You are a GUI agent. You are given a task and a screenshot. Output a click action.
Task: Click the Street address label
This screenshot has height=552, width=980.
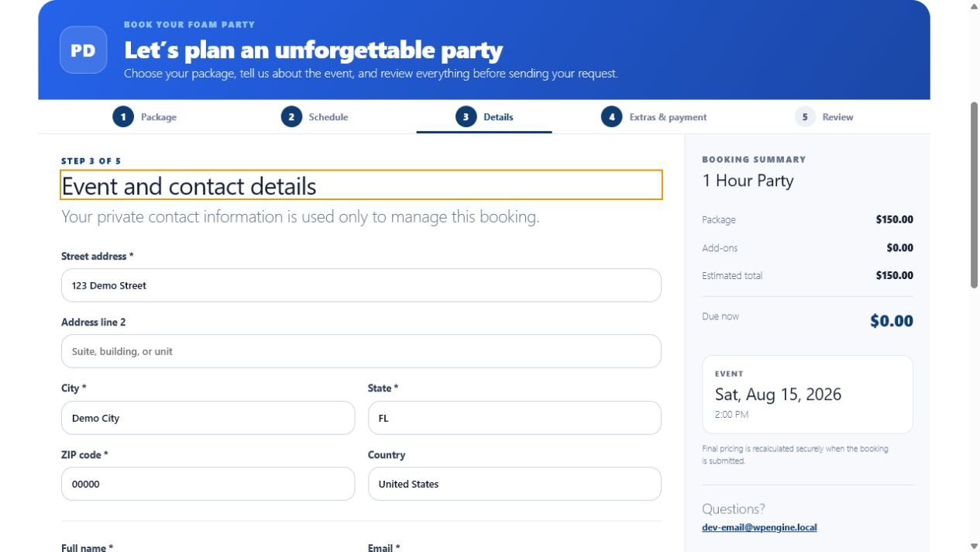pos(98,256)
